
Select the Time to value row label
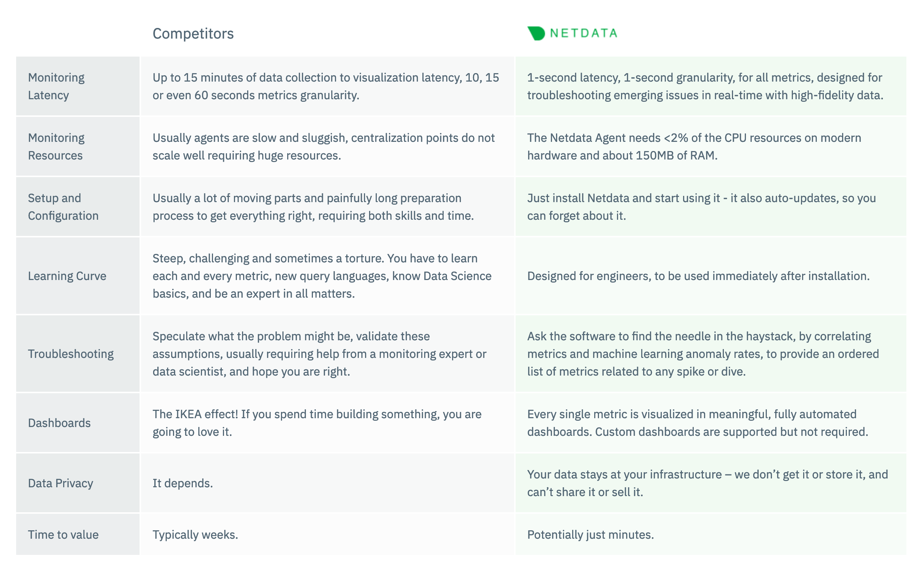coord(63,535)
